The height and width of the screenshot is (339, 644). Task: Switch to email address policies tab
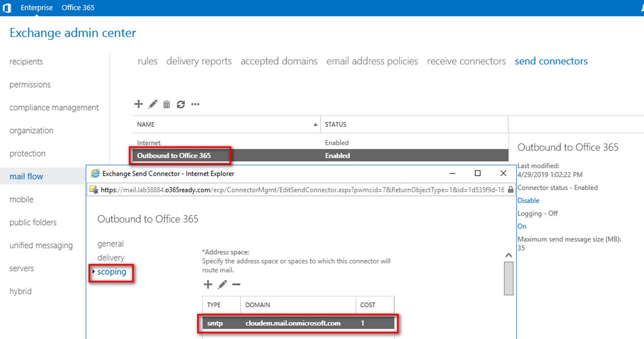[372, 61]
